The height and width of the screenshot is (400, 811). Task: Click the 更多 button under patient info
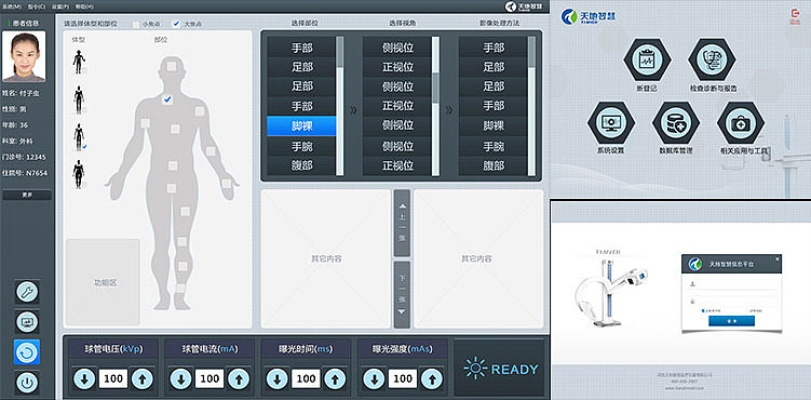point(27,195)
